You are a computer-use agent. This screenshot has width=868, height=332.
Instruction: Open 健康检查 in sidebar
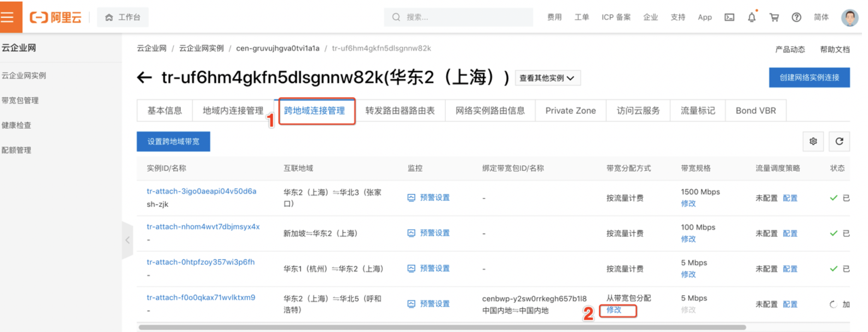coord(16,125)
